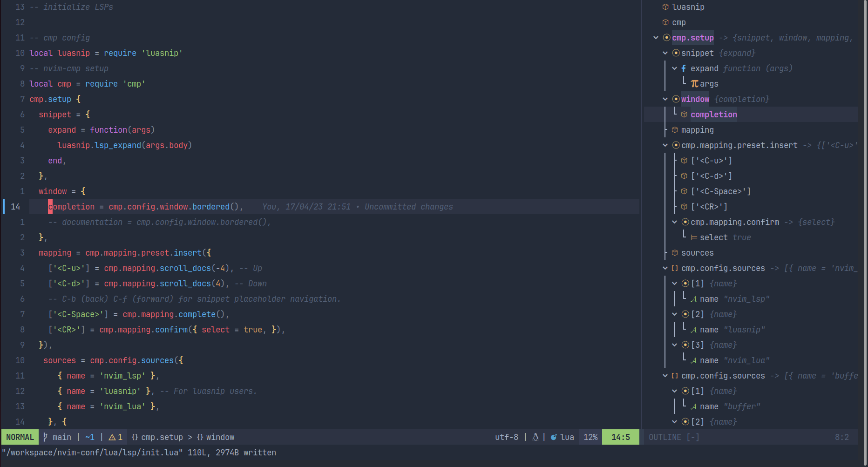The image size is (868, 467).
Task: Click the boolean icon beside select true
Action: click(693, 237)
